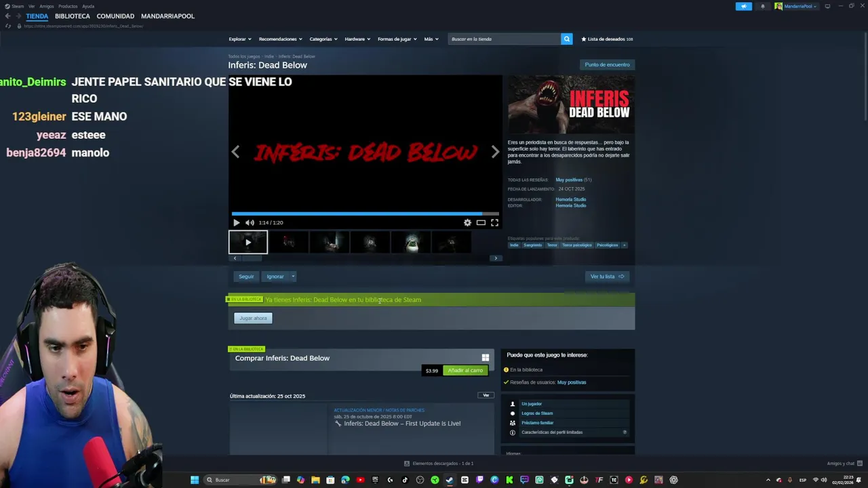Open YouTube icon in taskbar

pos(360,480)
